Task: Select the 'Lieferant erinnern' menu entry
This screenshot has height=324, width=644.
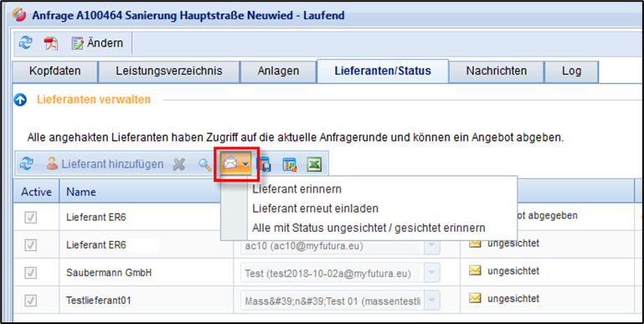Action: [297, 189]
